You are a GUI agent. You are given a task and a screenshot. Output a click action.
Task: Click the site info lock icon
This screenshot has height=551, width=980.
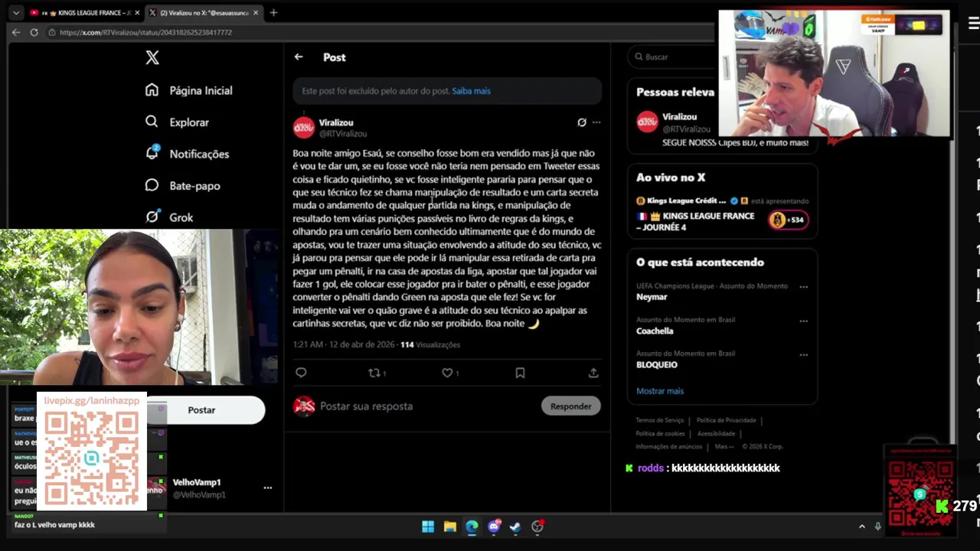tap(52, 32)
